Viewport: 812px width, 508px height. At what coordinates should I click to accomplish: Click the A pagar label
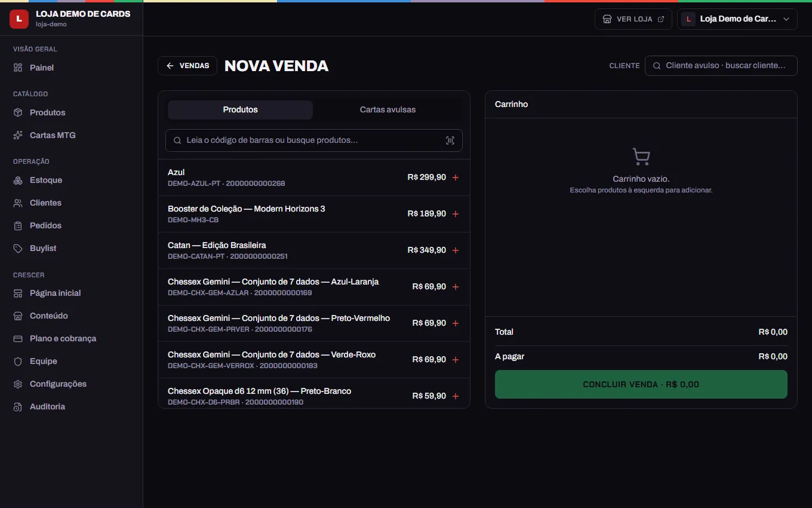point(510,356)
